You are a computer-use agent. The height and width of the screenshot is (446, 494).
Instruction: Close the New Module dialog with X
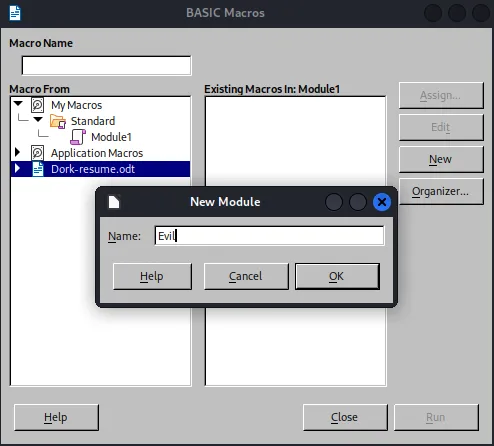382,202
